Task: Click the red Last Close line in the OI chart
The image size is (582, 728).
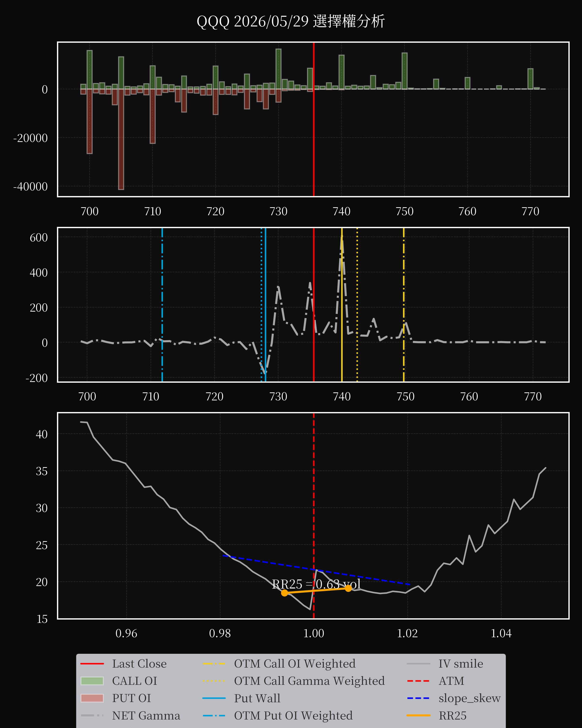Action: click(314, 119)
